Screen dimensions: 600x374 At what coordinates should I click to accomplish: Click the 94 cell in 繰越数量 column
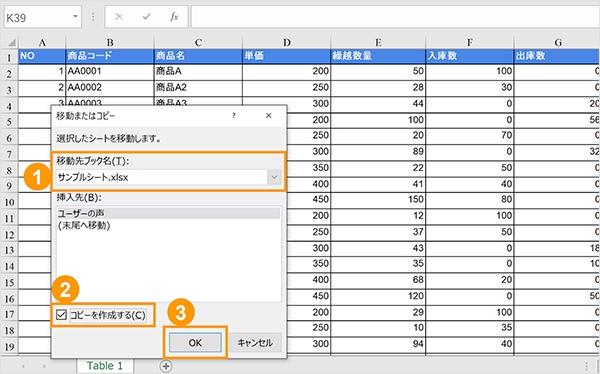[x=378, y=345]
